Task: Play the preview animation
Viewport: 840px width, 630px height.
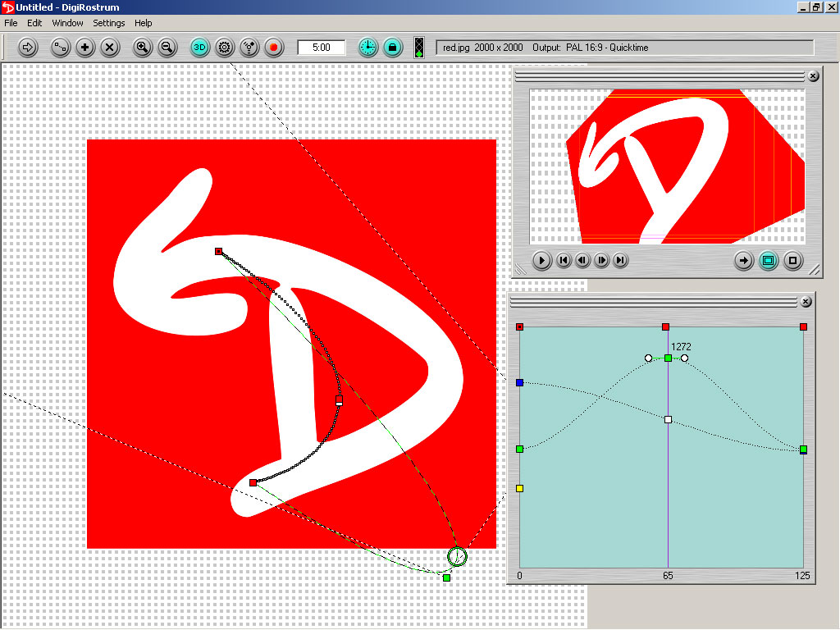Action: point(541,260)
